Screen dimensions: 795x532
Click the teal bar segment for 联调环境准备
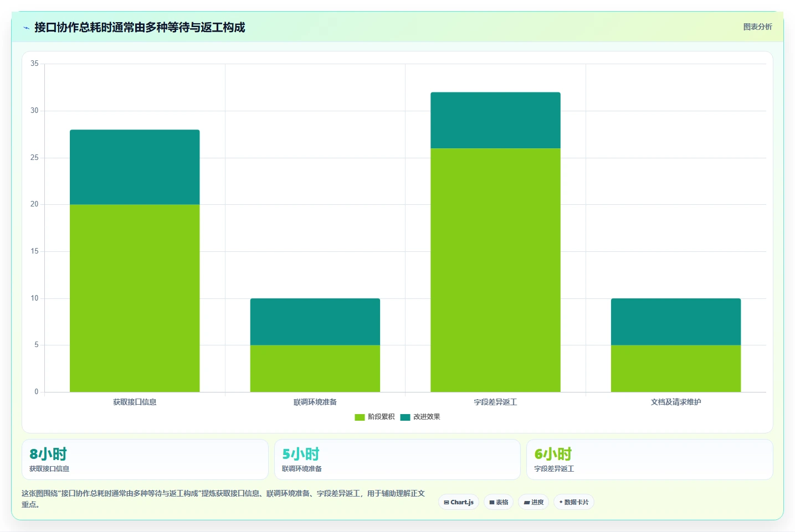(315, 322)
